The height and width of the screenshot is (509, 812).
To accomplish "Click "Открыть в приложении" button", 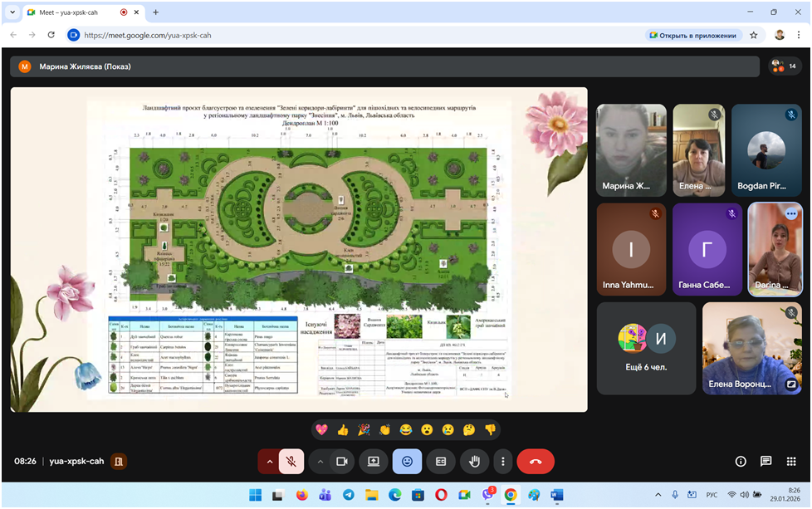I will (x=692, y=35).
